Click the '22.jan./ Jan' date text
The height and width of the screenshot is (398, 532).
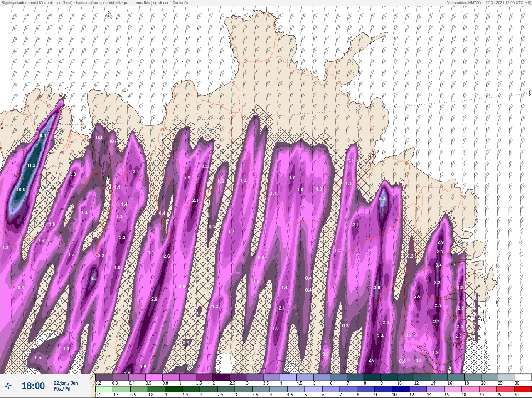pos(66,383)
